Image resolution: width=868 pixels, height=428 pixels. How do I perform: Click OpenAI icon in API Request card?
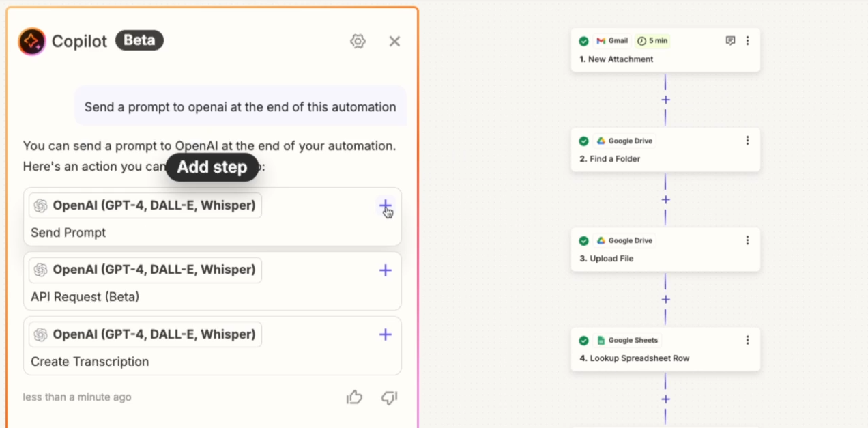[41, 270]
